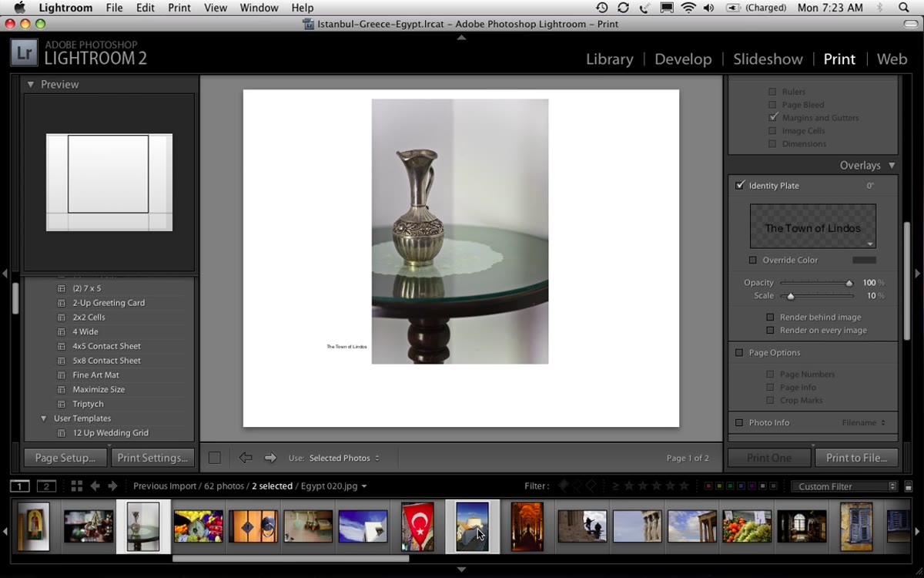Viewport: 924px width, 578px height.
Task: Open the Window menu
Action: (x=259, y=8)
